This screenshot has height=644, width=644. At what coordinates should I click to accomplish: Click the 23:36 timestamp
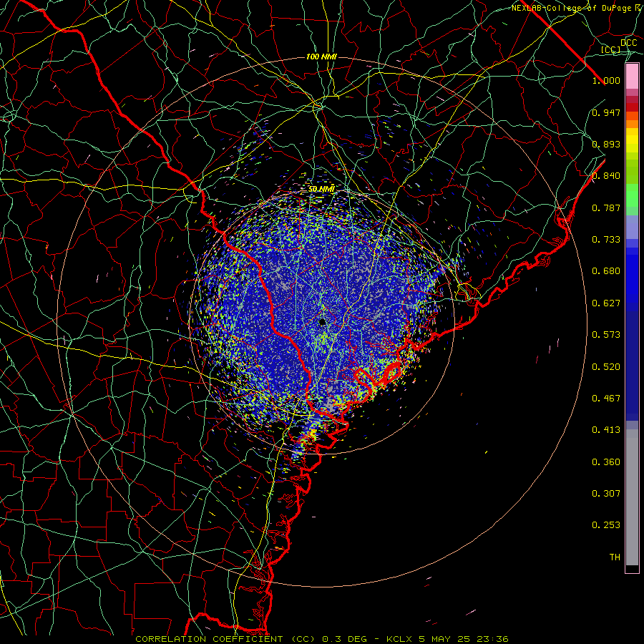pyautogui.click(x=492, y=639)
